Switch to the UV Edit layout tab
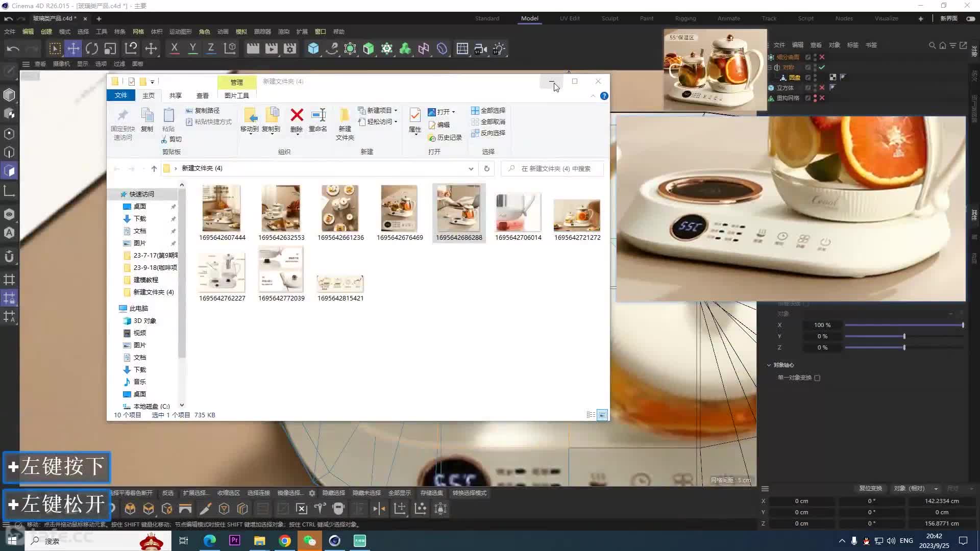Image resolution: width=980 pixels, height=551 pixels. point(570,18)
